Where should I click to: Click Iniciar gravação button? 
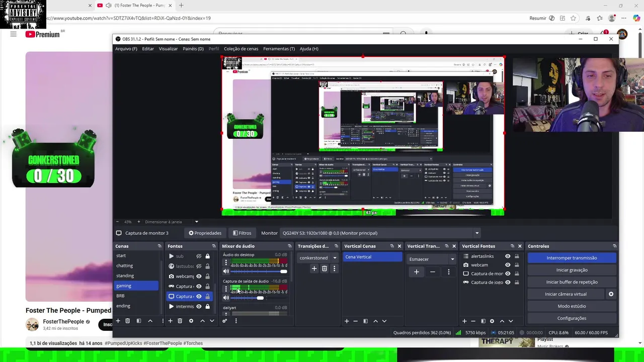click(572, 270)
